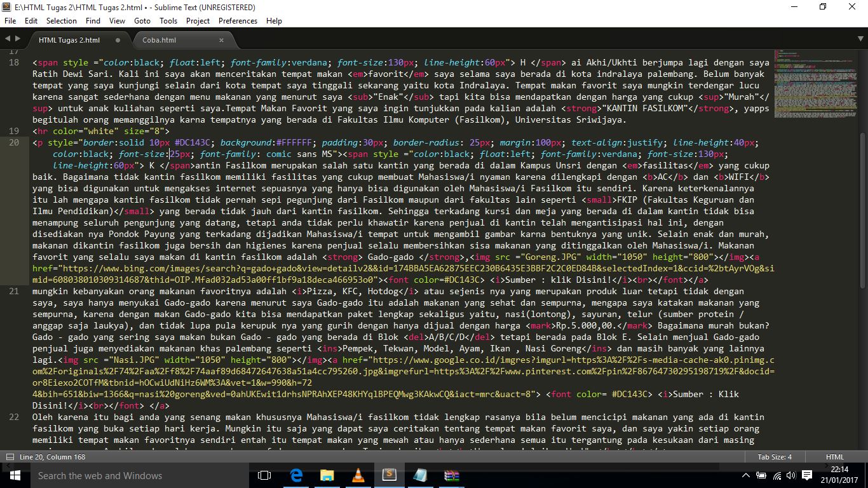The width and height of the screenshot is (868, 488).
Task: Click line number 20 in the gutter
Action: (x=14, y=142)
